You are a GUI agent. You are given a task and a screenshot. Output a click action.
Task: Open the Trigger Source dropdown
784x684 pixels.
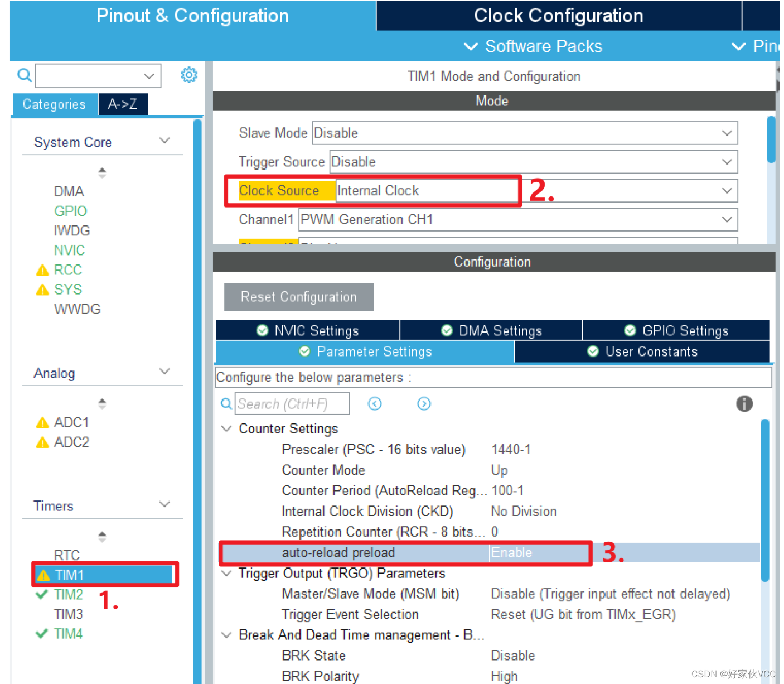click(534, 162)
